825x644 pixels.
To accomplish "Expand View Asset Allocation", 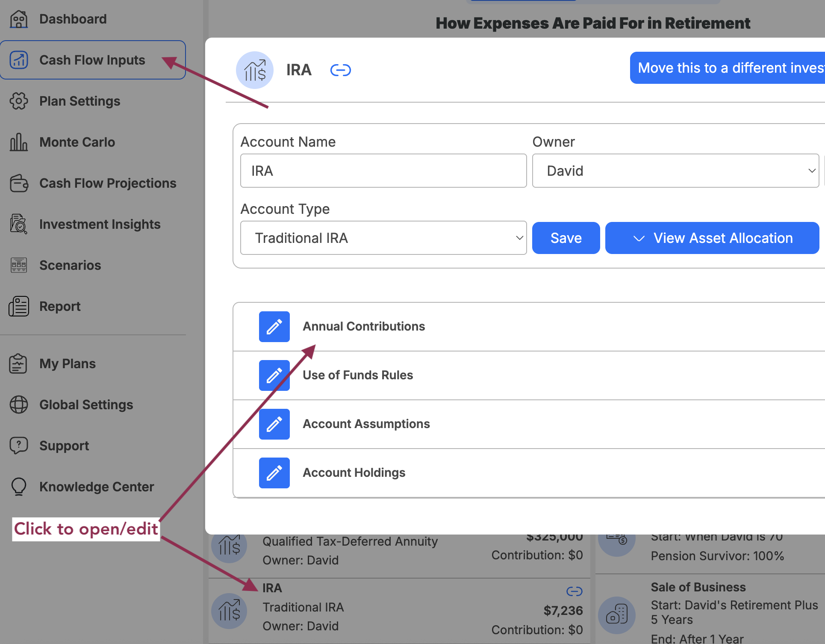I will [712, 238].
